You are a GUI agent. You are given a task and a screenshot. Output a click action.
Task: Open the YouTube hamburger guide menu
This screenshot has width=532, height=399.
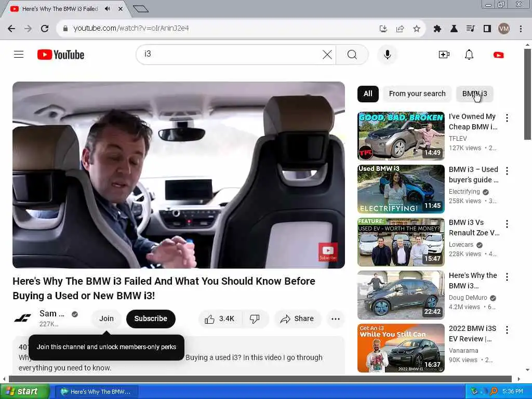(19, 54)
